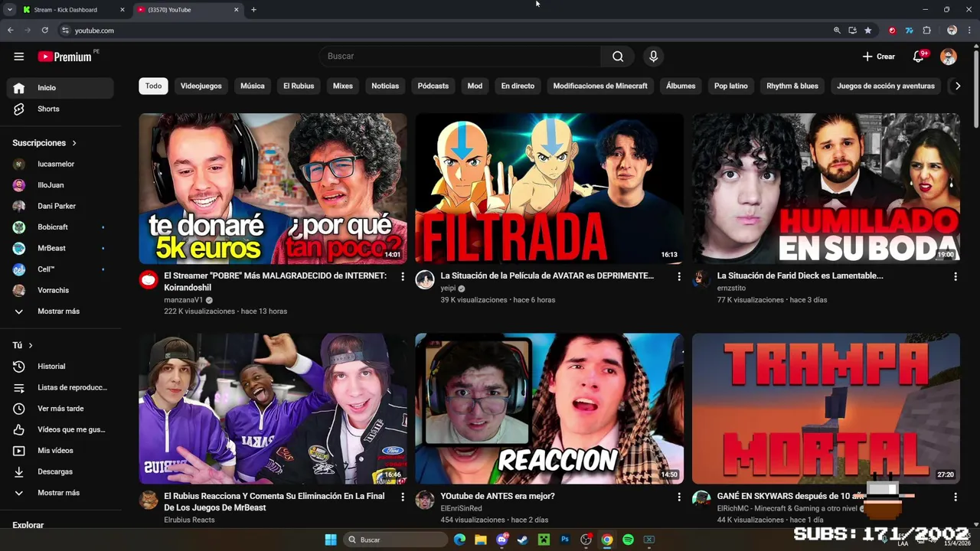
Task: Open MrBeast subscription channel
Action: point(60,248)
